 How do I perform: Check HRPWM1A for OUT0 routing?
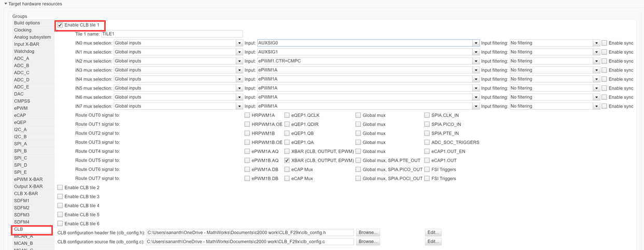[x=247, y=115]
